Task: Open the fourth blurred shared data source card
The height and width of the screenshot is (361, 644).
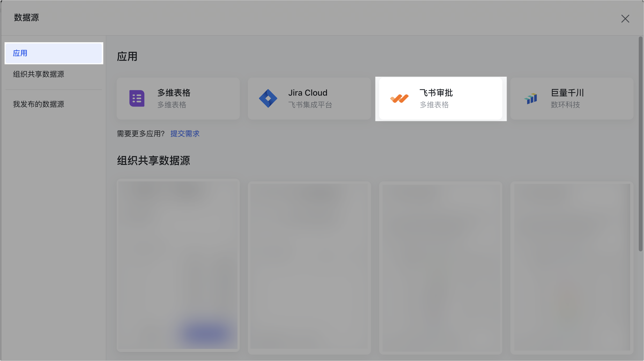Action: [x=572, y=268]
